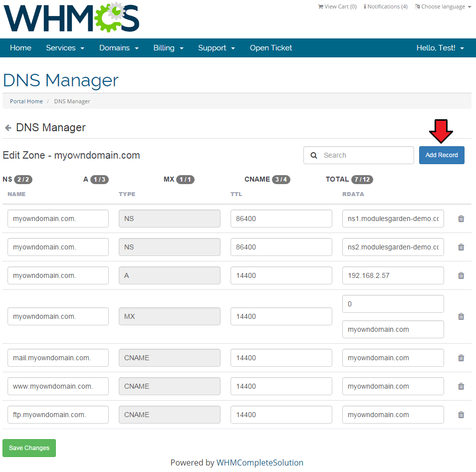Click the MX 1/1 counter badge
The height and width of the screenshot is (472, 476).
tap(185, 180)
